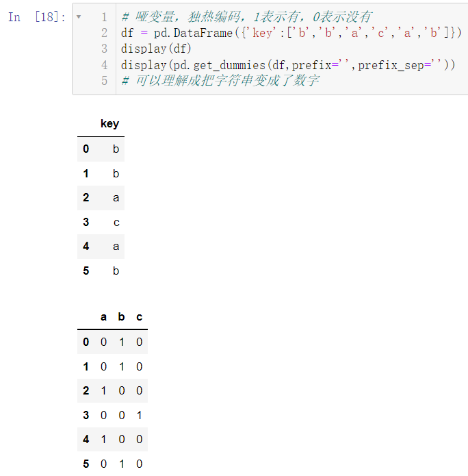Click dummies row 2 column c value 0
This screenshot has height=476, width=468.
coord(139,390)
